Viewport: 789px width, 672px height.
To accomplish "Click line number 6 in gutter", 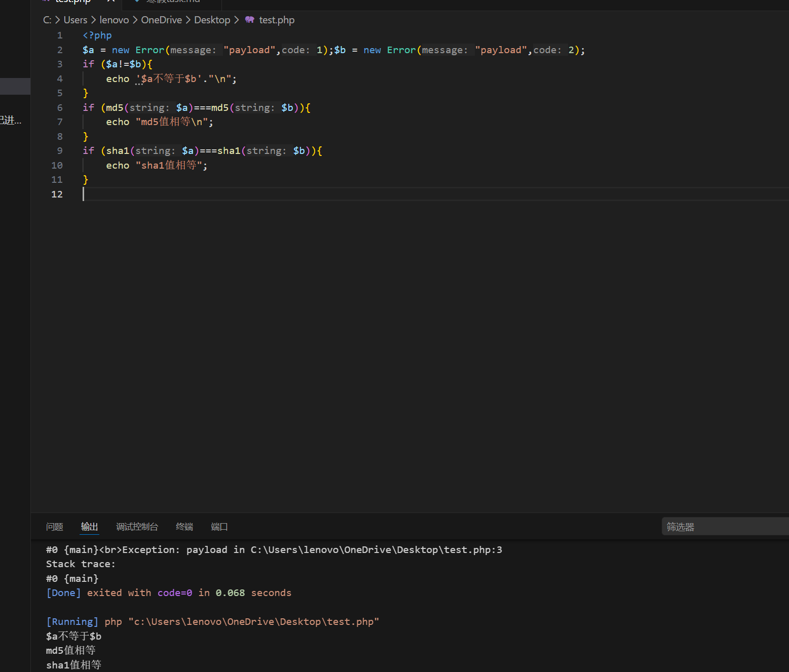I will (60, 107).
